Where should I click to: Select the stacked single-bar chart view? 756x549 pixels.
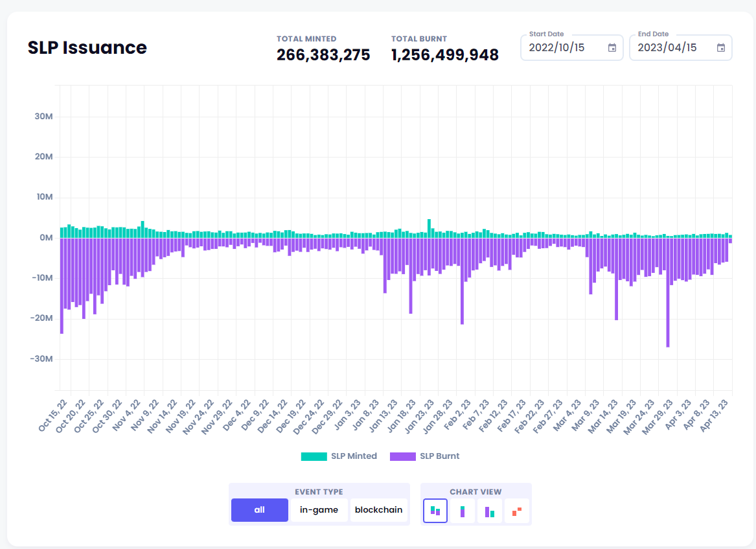(463, 511)
